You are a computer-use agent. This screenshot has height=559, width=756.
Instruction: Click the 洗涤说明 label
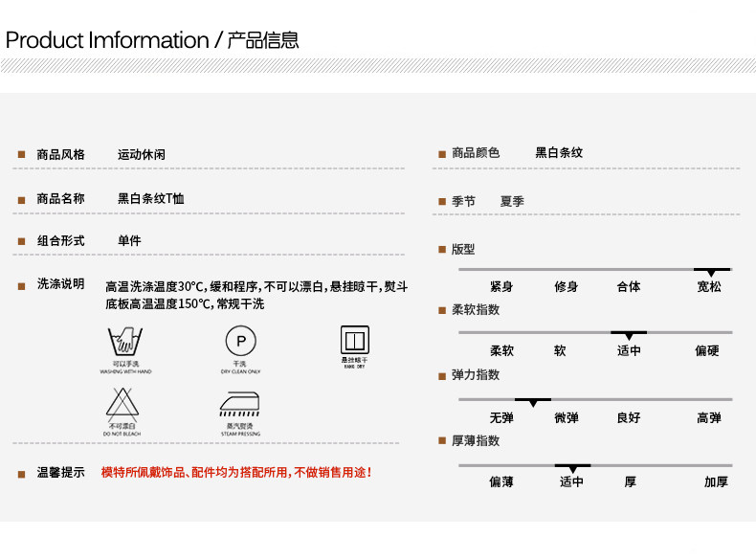click(x=60, y=283)
